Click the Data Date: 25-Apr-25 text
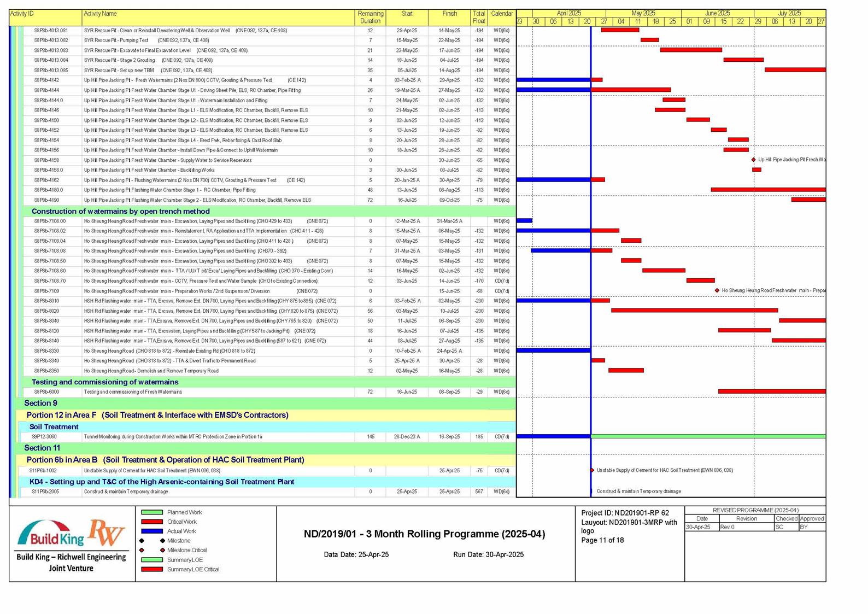 pos(356,554)
